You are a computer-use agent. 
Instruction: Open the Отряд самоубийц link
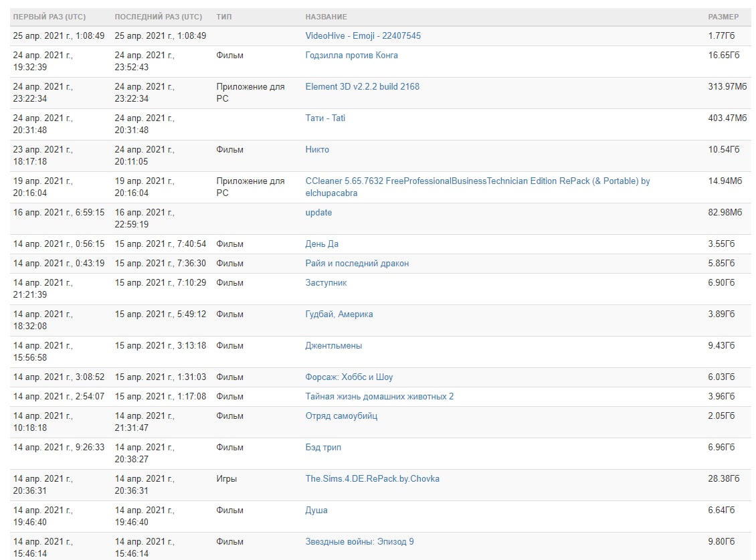click(341, 415)
